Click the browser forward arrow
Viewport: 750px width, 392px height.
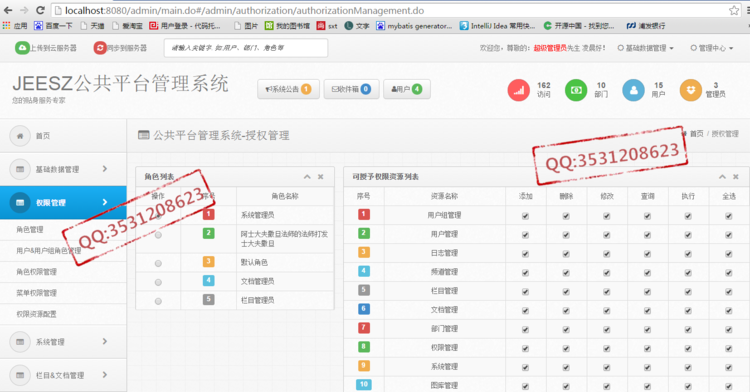pos(24,10)
